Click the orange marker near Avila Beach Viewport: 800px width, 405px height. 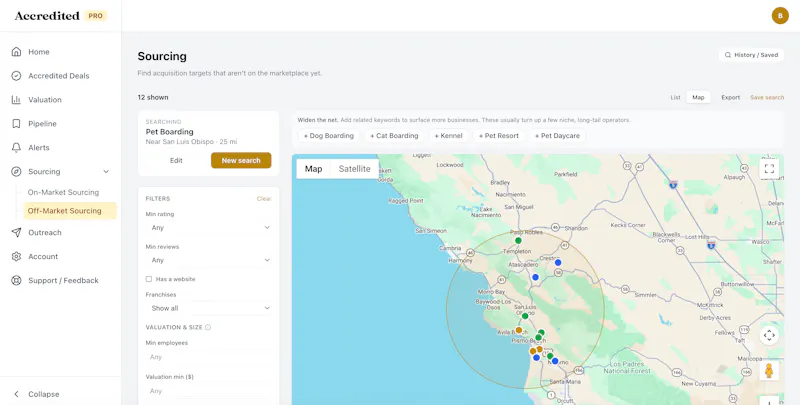(x=519, y=330)
